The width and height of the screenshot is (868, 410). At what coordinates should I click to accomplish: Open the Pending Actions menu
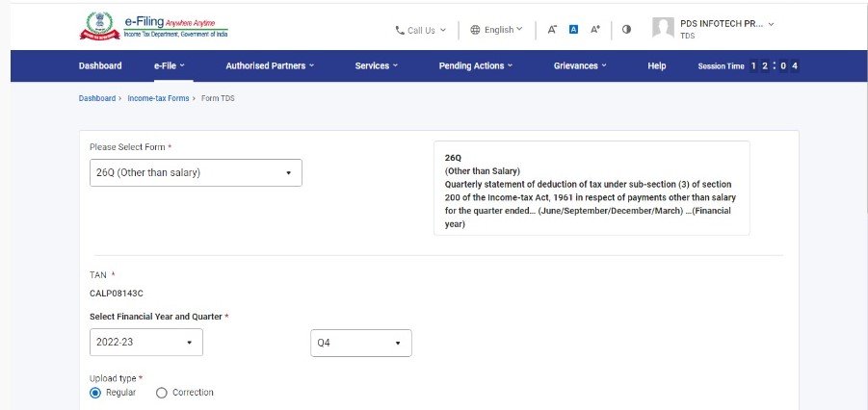pyautogui.click(x=475, y=65)
